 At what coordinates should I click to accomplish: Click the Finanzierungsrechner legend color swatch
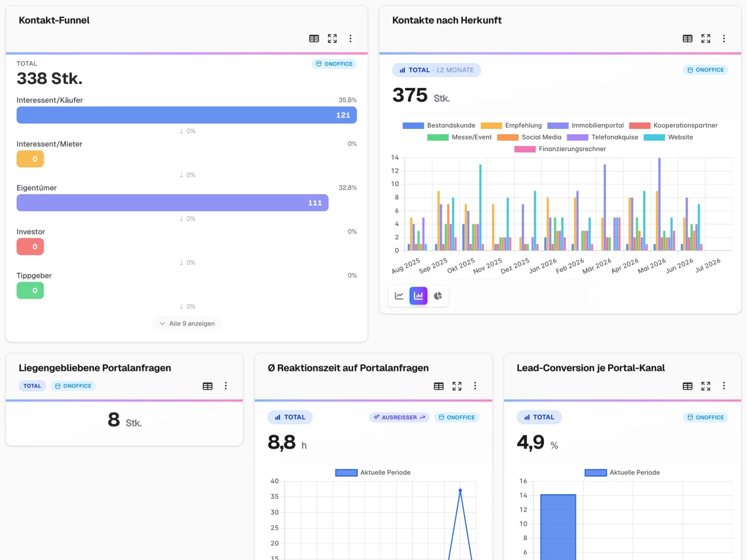(x=525, y=149)
